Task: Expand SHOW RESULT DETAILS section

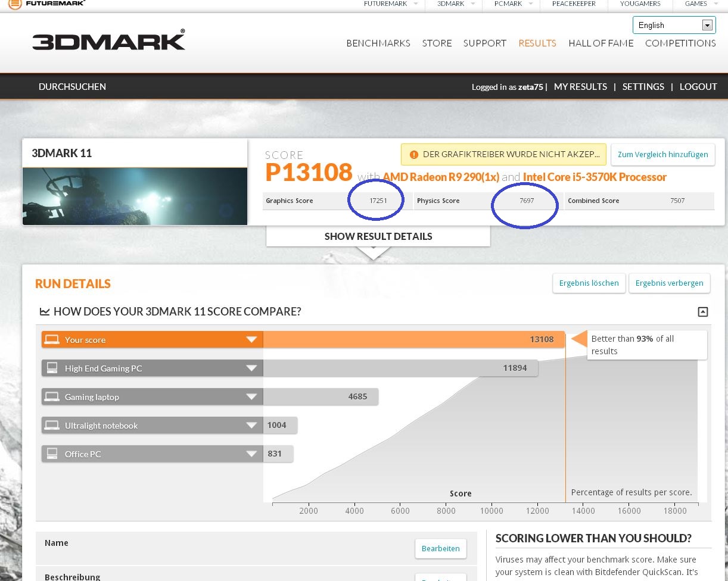Action: [x=378, y=236]
